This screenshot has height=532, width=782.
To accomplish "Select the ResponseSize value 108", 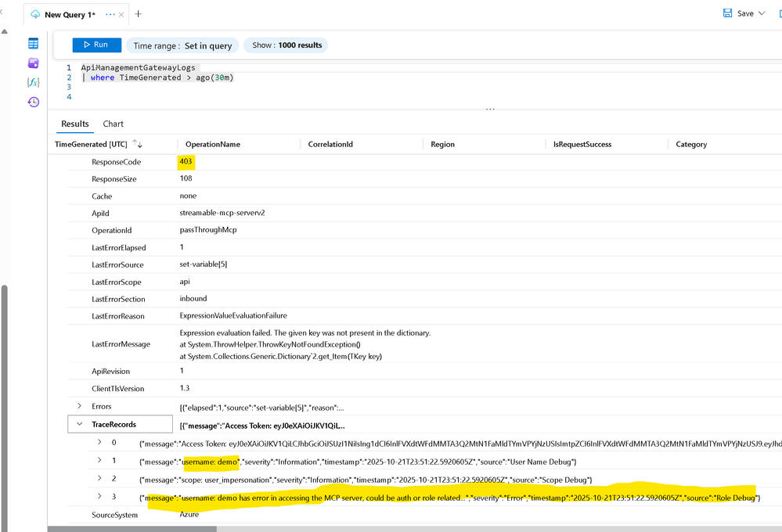I will (x=186, y=178).
